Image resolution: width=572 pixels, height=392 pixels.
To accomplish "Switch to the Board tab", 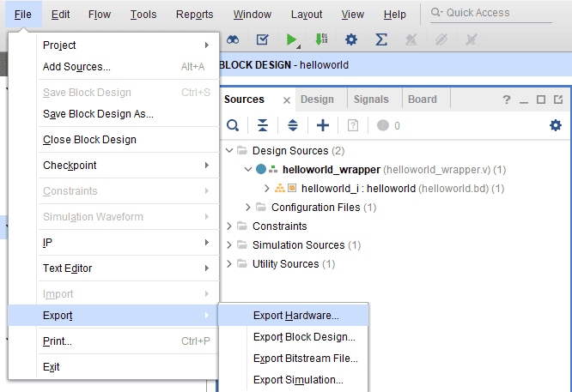I will pos(422,100).
